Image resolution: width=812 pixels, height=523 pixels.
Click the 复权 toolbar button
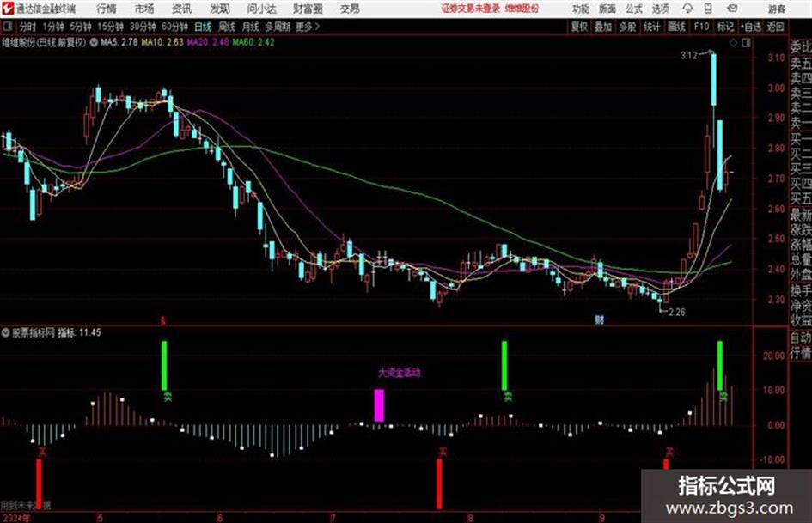click(579, 27)
